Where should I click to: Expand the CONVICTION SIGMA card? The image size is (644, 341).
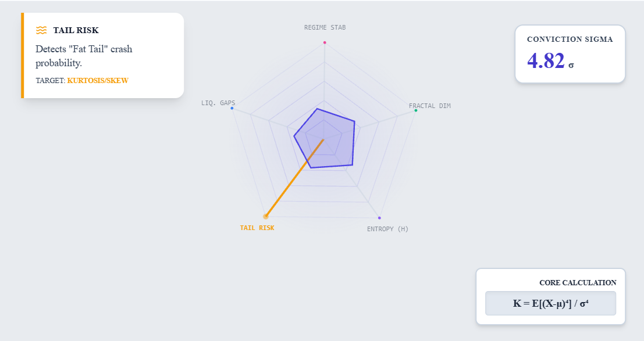coord(570,53)
